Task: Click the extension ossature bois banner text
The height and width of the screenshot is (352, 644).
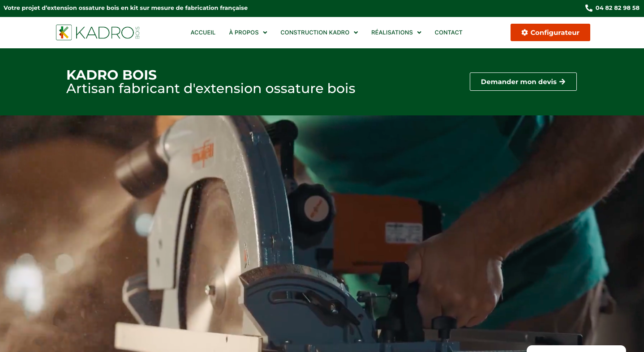Action: pos(126,8)
